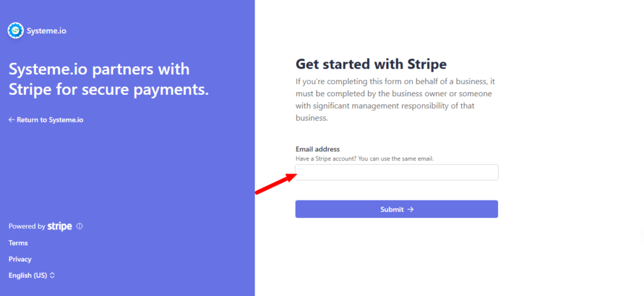This screenshot has width=644, height=296.
Task: Click the red arrow pointing at email field
Action: pyautogui.click(x=276, y=183)
